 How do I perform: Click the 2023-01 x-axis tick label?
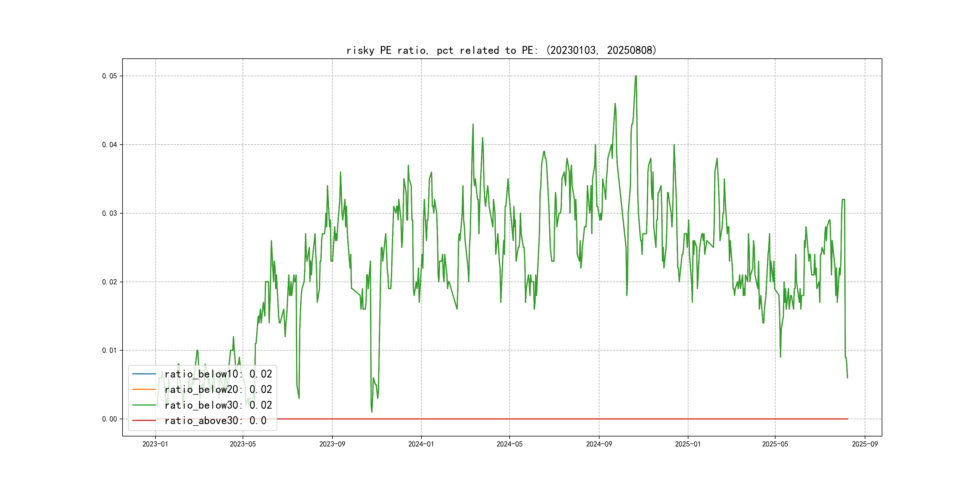tap(155, 444)
